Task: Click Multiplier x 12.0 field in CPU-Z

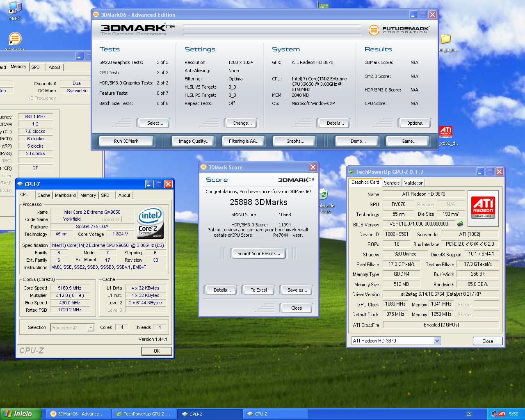Action: click(69, 295)
